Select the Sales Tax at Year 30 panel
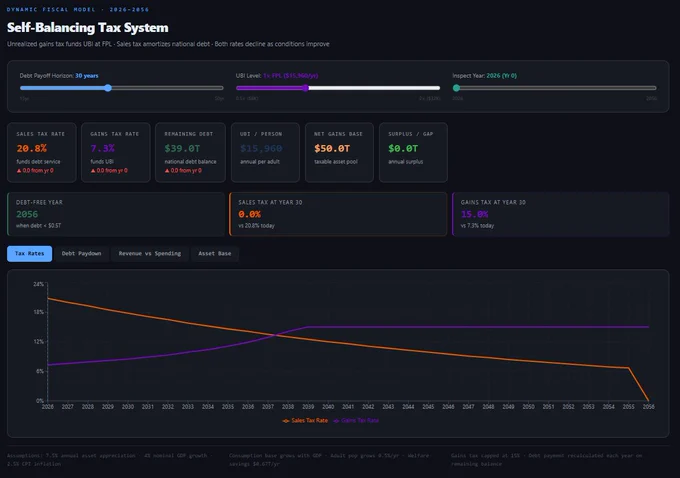Viewport: 680px width, 478px height. point(338,214)
